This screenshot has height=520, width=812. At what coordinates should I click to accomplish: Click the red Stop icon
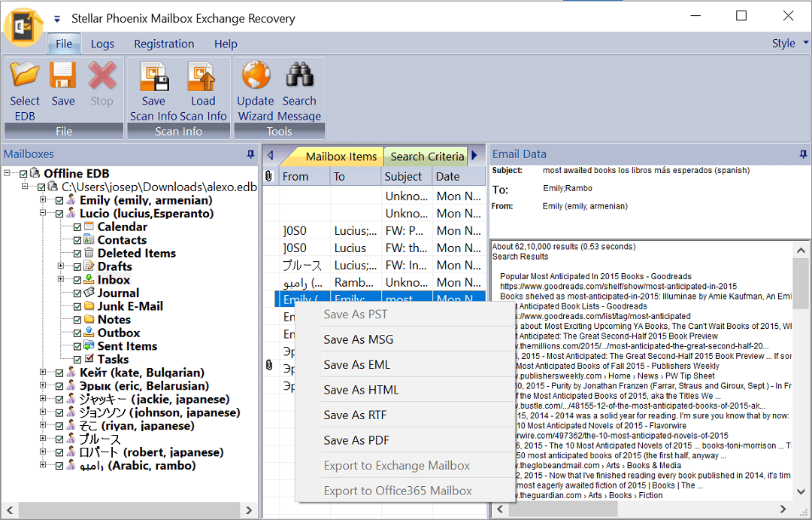pos(102,75)
